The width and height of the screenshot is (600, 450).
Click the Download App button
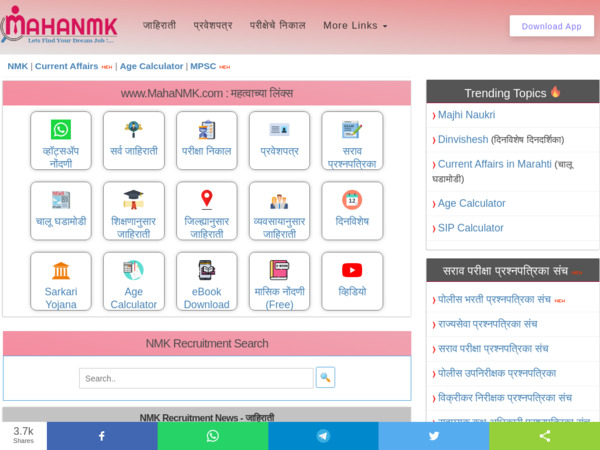(551, 26)
